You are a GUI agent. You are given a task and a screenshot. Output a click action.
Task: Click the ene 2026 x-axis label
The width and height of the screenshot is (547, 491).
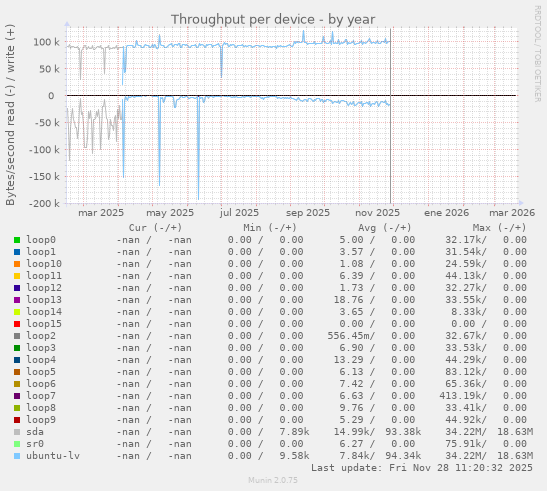[x=447, y=213]
